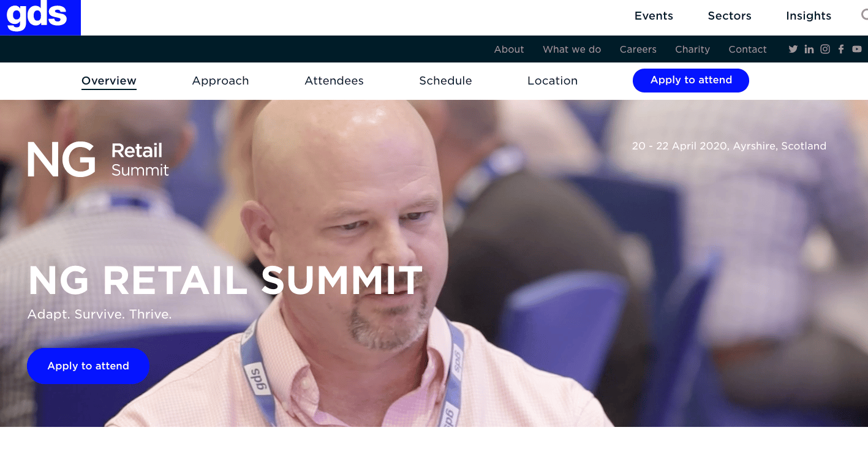Open the YouTube social icon
Viewport: 868px width, 449px height.
857,49
